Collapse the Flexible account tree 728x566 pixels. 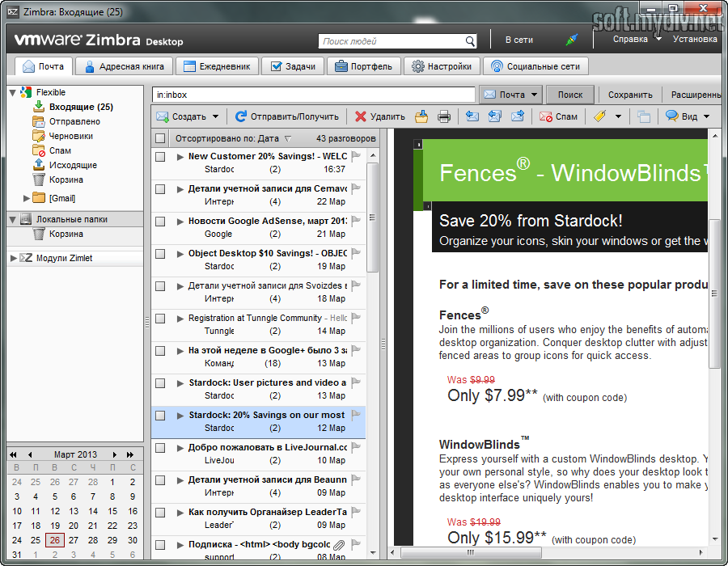13,92
